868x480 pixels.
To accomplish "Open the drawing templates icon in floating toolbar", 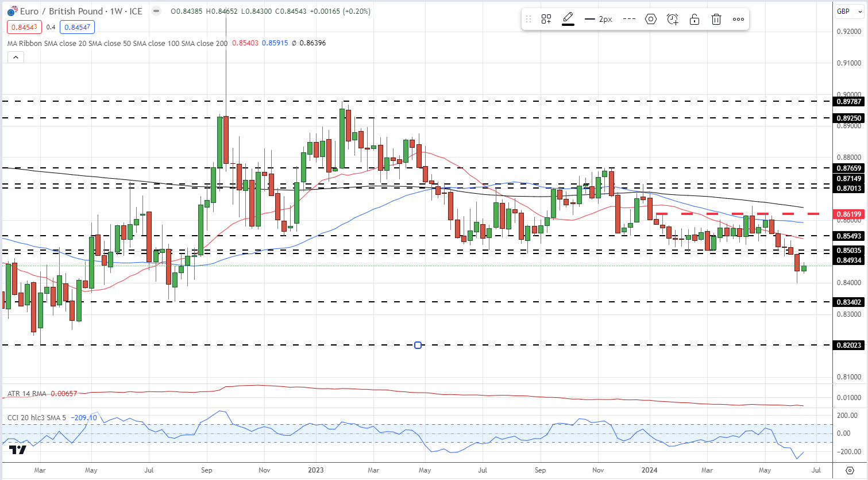I will coord(546,19).
